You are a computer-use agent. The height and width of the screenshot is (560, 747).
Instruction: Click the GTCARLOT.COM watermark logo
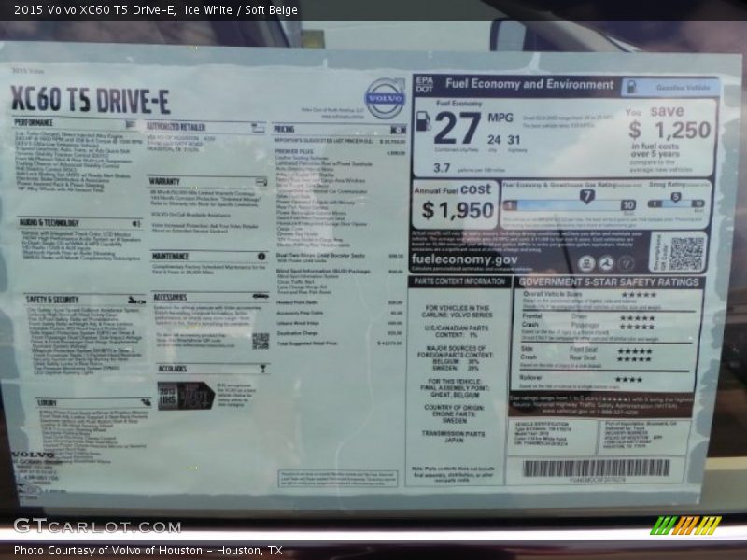(x=97, y=526)
